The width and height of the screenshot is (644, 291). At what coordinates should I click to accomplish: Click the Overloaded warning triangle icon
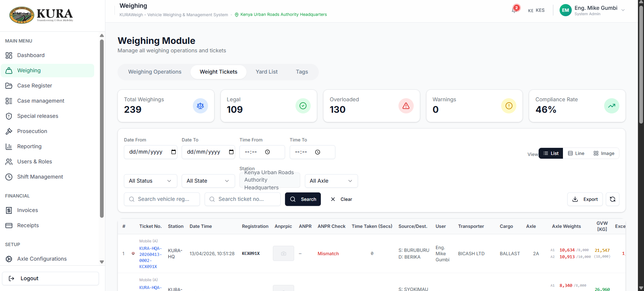tap(406, 106)
